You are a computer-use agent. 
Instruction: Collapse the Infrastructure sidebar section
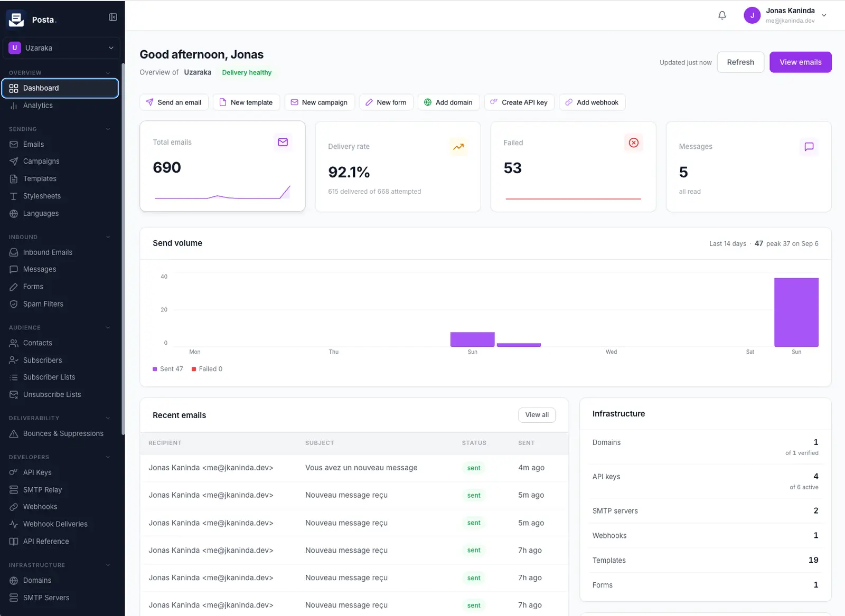click(x=108, y=565)
